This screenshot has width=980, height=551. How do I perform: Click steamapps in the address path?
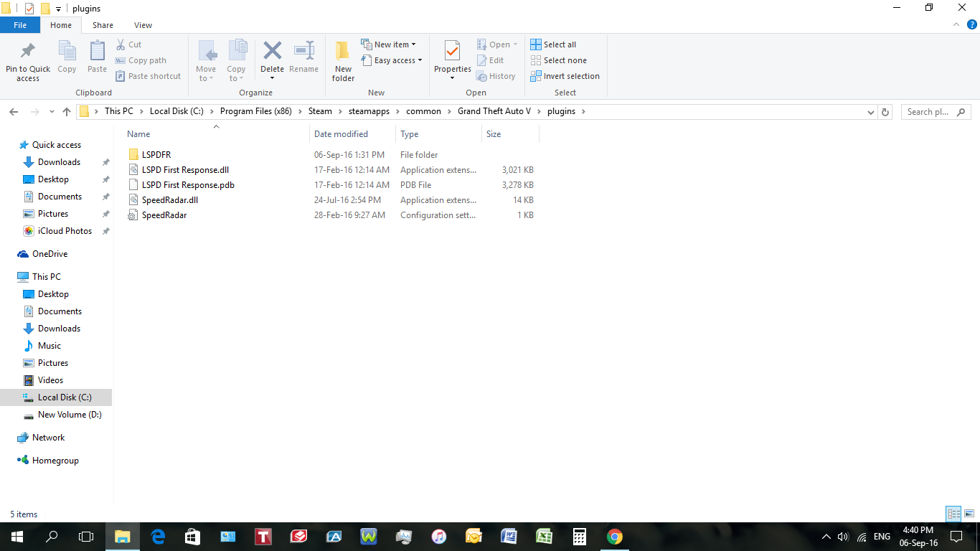point(369,111)
